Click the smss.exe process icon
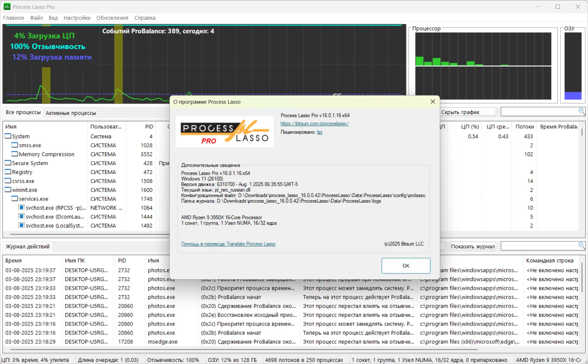This screenshot has height=364, width=588. point(14,145)
